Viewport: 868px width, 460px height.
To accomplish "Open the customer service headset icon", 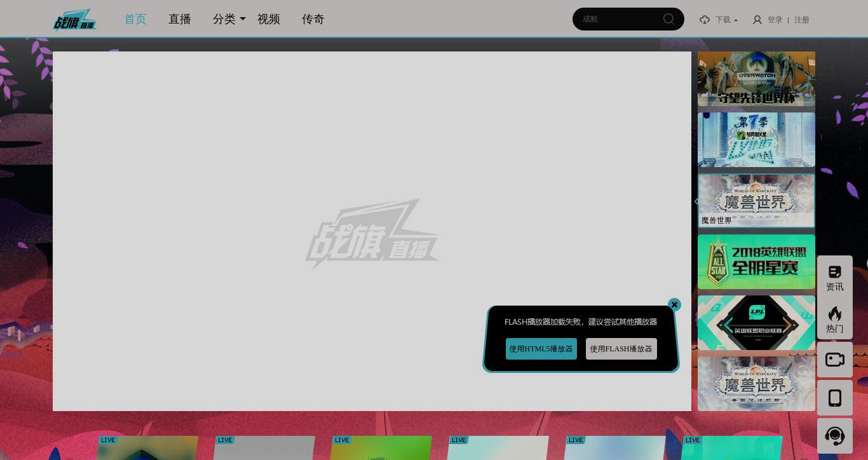I will coord(835,436).
